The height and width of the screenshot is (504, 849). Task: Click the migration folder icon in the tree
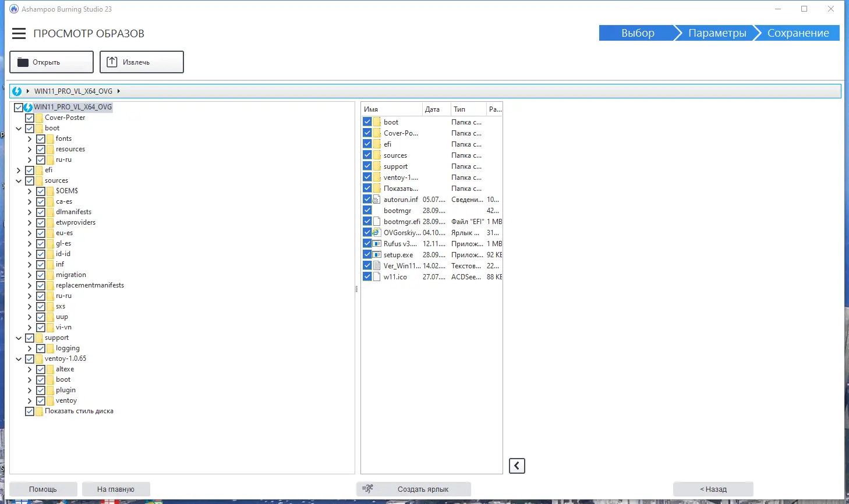(x=50, y=275)
